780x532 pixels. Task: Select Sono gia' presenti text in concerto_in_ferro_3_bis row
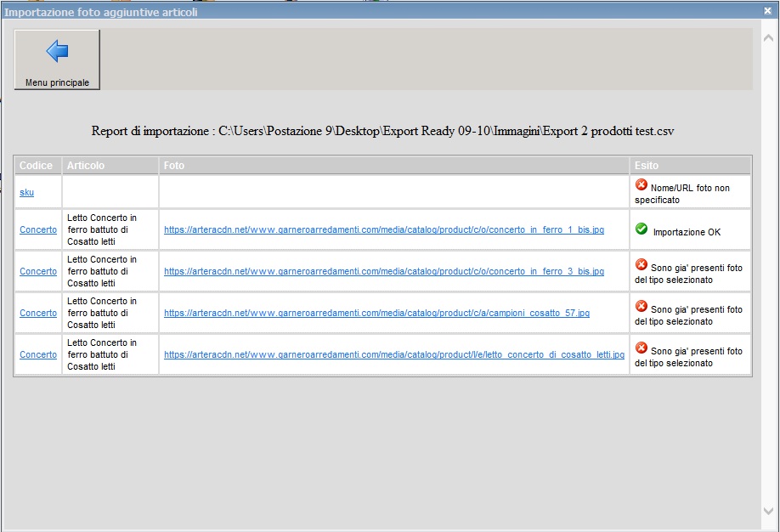(x=688, y=274)
